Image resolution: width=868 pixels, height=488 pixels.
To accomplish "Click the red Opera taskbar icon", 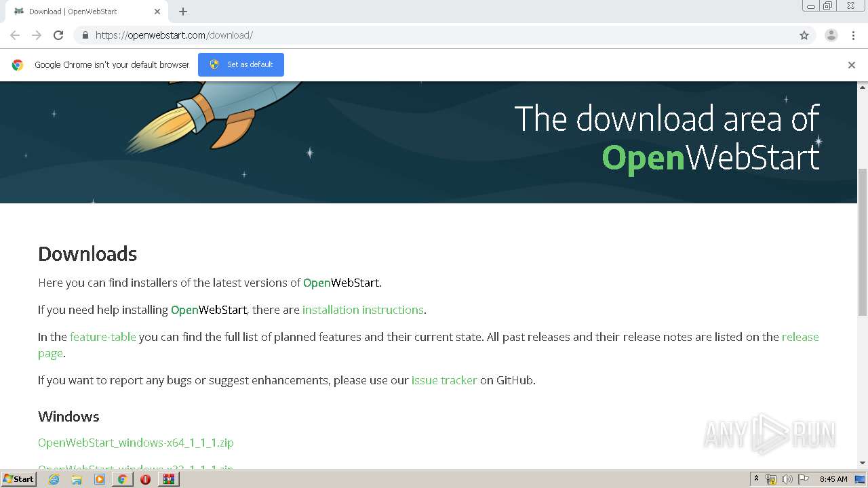I will click(x=145, y=479).
